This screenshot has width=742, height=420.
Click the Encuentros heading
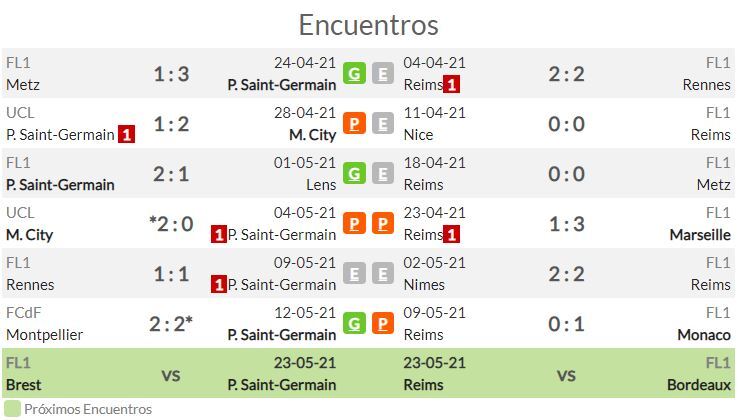(369, 25)
